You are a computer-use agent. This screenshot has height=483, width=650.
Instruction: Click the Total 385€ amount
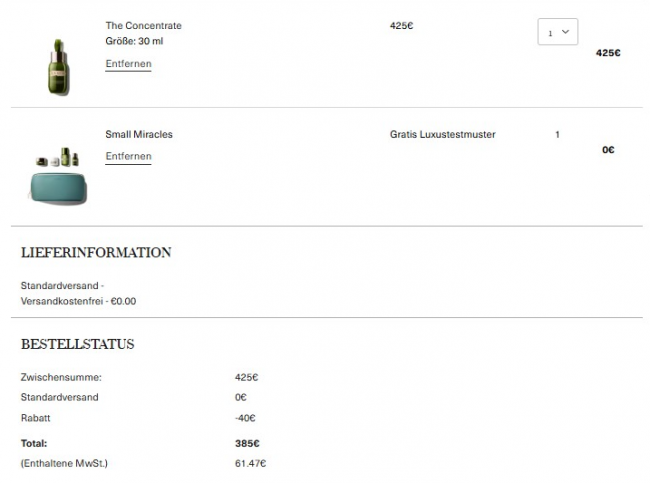(x=247, y=443)
